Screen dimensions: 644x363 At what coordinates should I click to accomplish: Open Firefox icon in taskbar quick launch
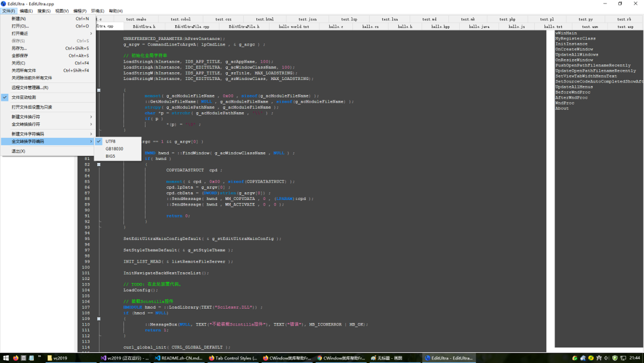(16, 358)
